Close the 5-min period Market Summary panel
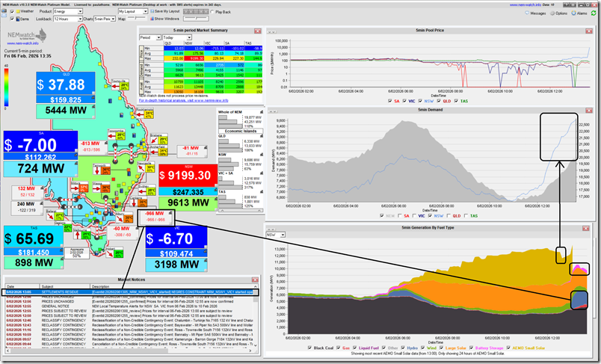 [258, 31]
